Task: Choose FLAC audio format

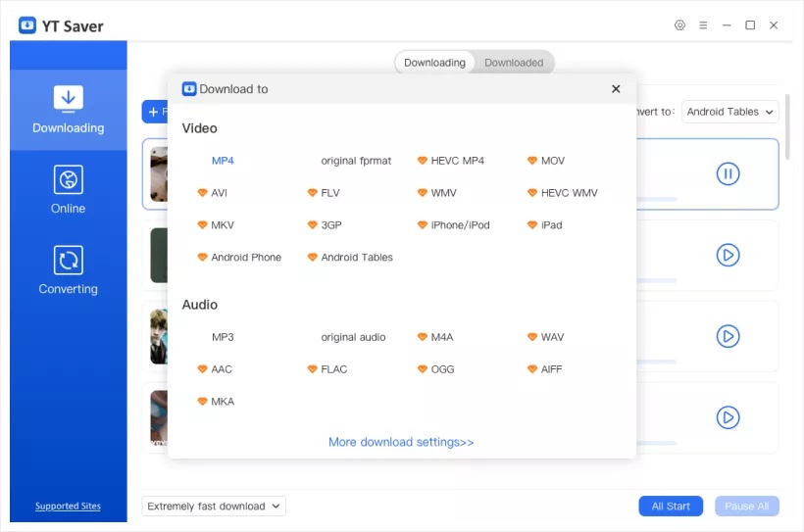Action: click(327, 369)
